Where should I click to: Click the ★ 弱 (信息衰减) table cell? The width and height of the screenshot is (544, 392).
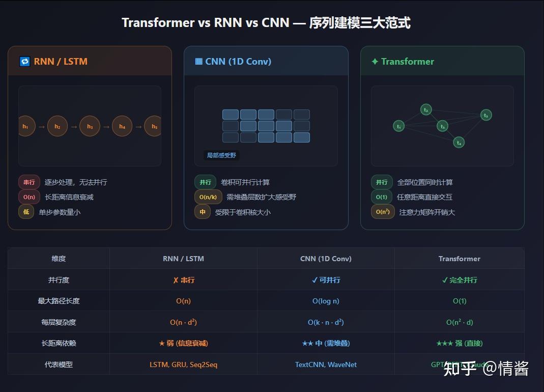pyautogui.click(x=184, y=344)
